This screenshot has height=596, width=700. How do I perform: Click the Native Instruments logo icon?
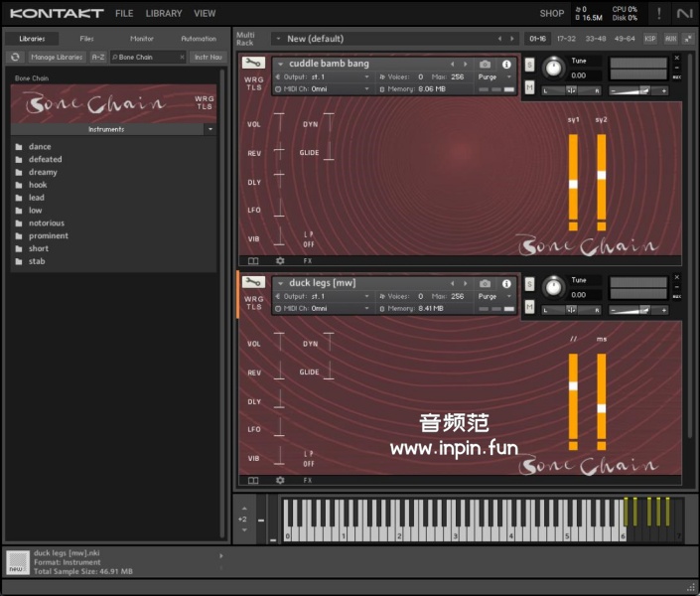(x=684, y=13)
